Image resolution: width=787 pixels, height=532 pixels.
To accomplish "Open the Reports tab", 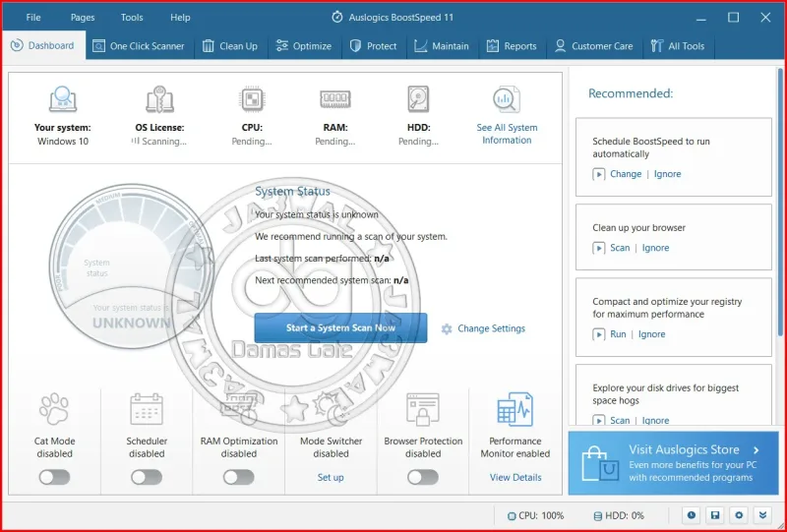I will [x=512, y=46].
